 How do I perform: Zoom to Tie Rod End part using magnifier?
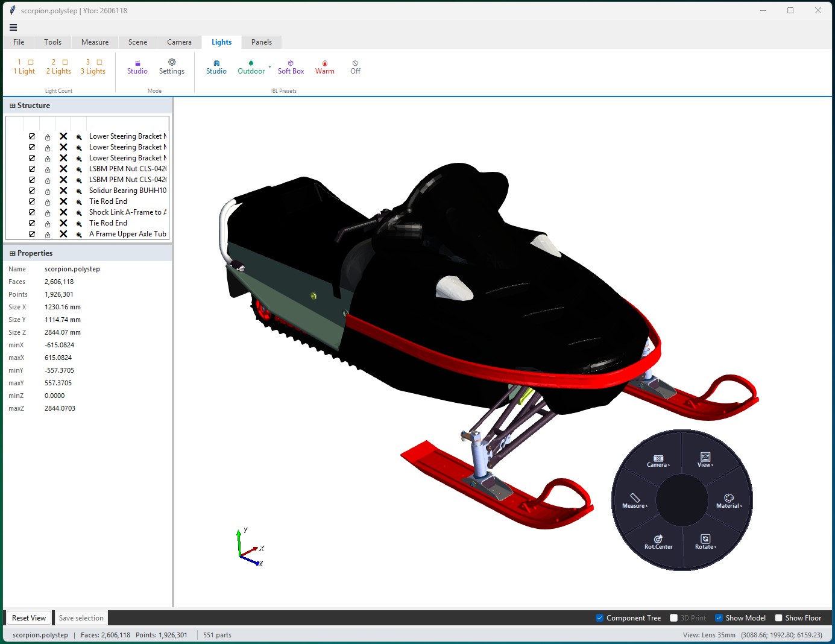point(79,202)
